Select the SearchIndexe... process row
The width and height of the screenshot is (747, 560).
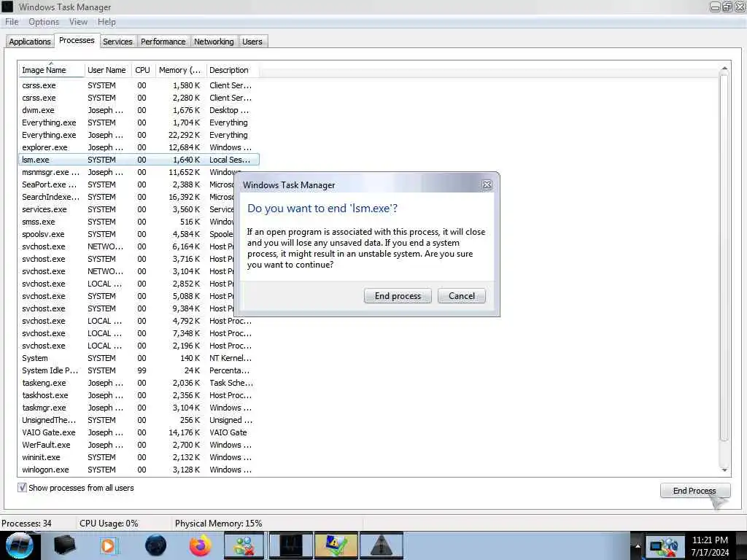[127, 197]
